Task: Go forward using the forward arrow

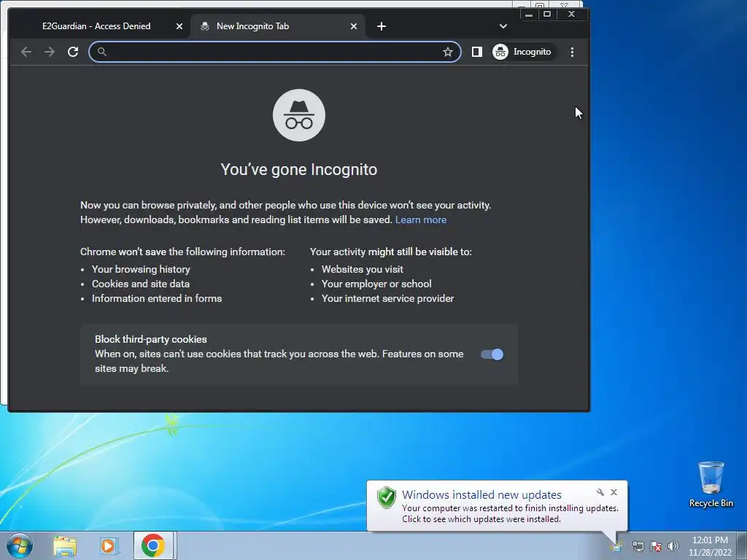Action: point(50,52)
